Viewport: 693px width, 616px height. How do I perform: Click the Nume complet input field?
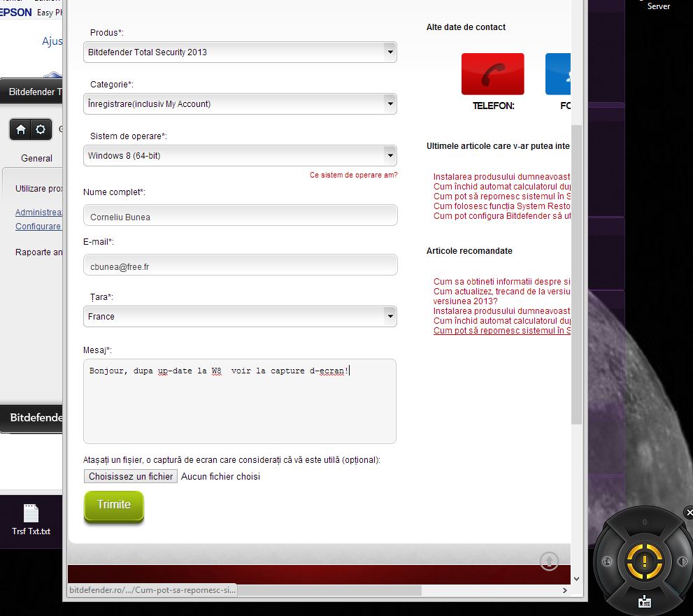[240, 215]
